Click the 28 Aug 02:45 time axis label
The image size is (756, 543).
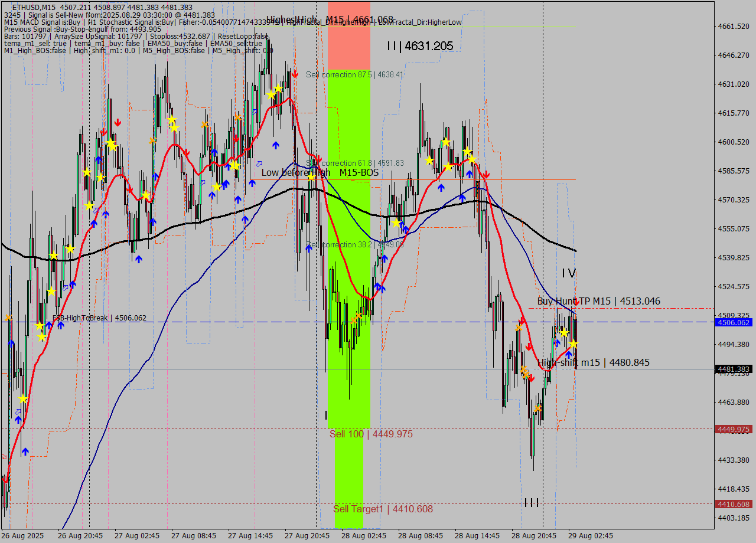364,536
